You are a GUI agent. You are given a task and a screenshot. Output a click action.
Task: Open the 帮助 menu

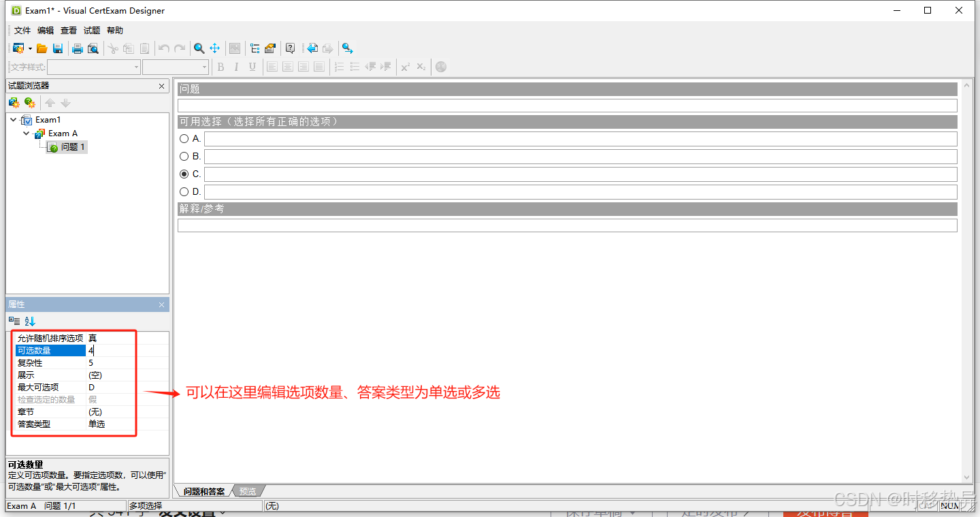tap(115, 31)
